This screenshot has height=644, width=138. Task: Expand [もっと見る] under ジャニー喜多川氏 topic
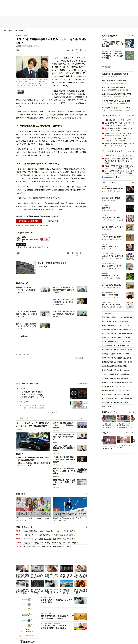tap(43, 267)
